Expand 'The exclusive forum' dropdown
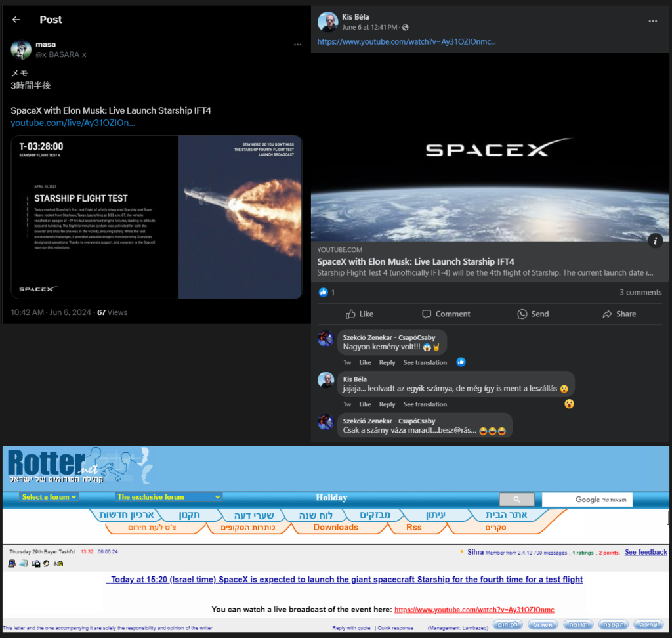The width and height of the screenshot is (672, 638). [169, 497]
